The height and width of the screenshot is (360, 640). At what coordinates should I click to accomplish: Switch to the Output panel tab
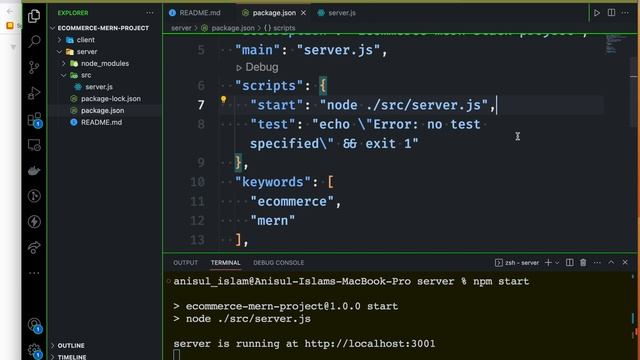coord(185,263)
